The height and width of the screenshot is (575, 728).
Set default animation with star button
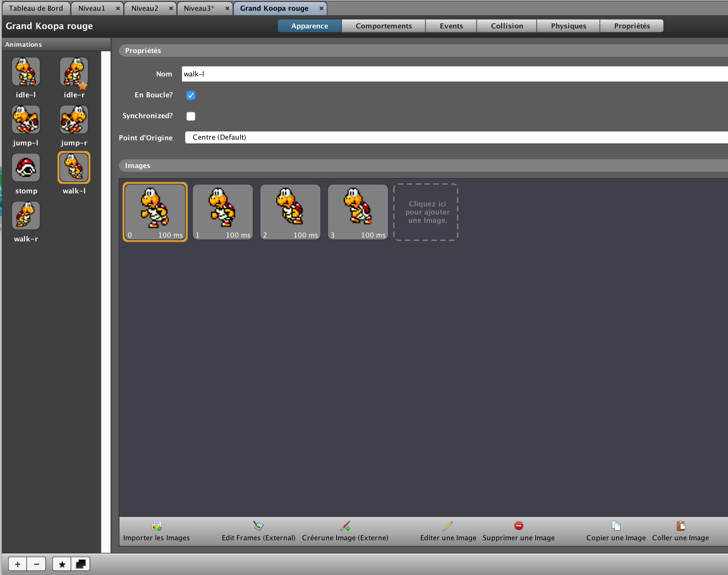pos(62,564)
